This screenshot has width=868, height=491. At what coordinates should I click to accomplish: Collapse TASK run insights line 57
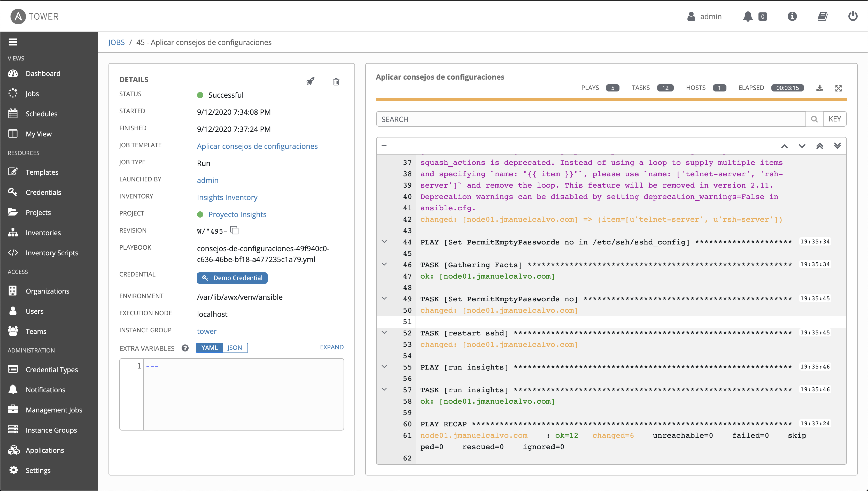tap(384, 389)
